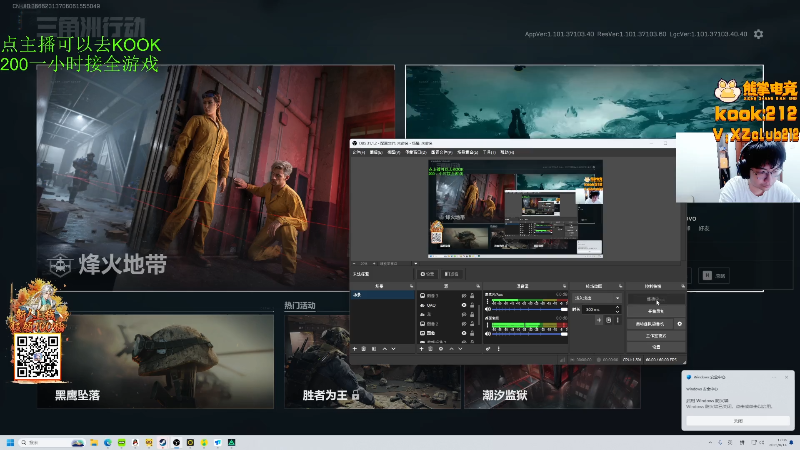800x450 pixels.
Task: Click Start Recording button in OBS controls
Action: [656, 311]
